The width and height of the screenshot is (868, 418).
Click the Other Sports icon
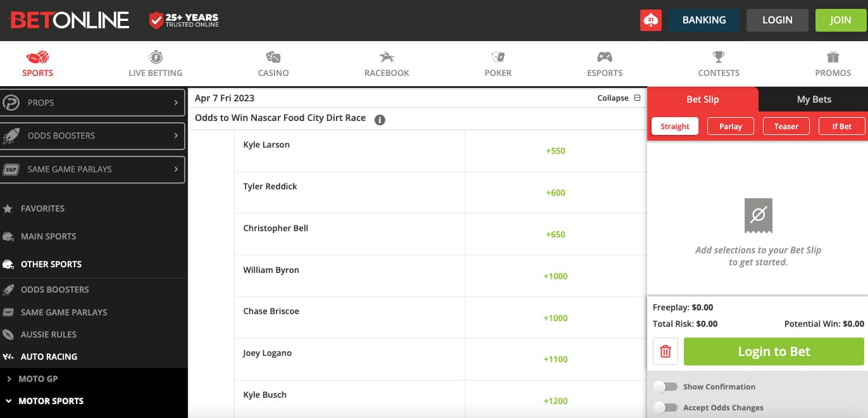[x=8, y=264]
